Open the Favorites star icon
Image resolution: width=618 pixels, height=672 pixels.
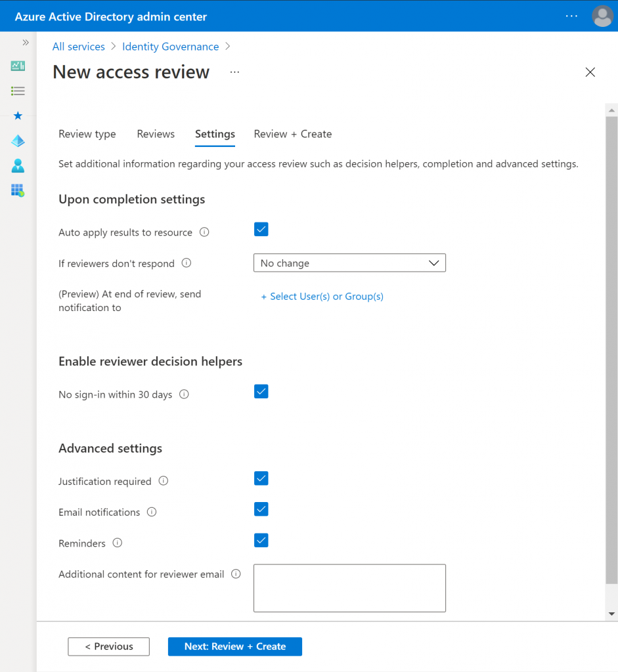pyautogui.click(x=18, y=115)
